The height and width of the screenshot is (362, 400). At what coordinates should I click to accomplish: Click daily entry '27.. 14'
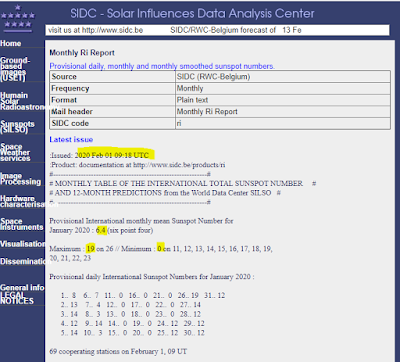[x=190, y=305]
